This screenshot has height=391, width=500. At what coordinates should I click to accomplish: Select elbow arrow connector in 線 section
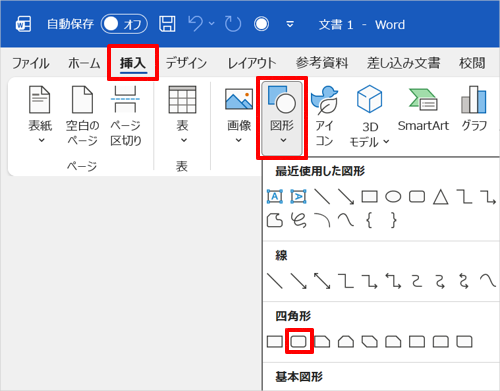coord(370,281)
